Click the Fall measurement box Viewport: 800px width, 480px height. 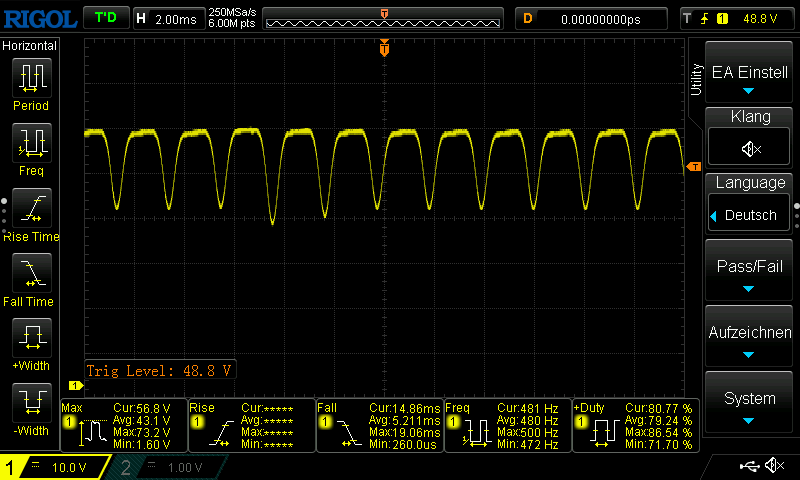tap(380, 425)
